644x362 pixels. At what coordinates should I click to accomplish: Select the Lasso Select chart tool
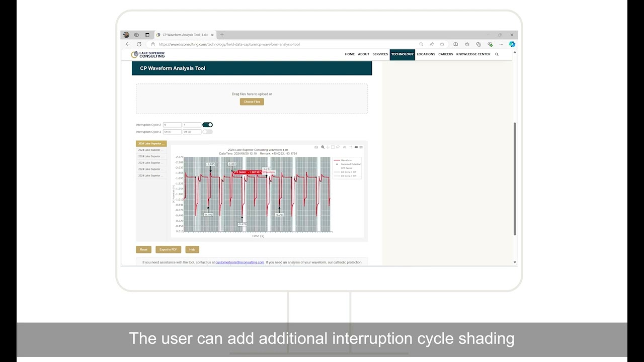(338, 147)
